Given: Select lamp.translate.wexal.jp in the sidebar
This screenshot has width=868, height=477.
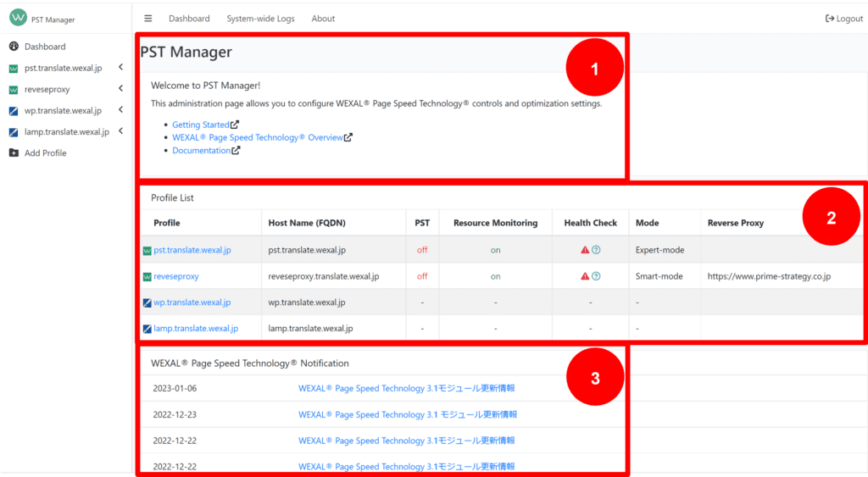Looking at the screenshot, I should pos(67,131).
